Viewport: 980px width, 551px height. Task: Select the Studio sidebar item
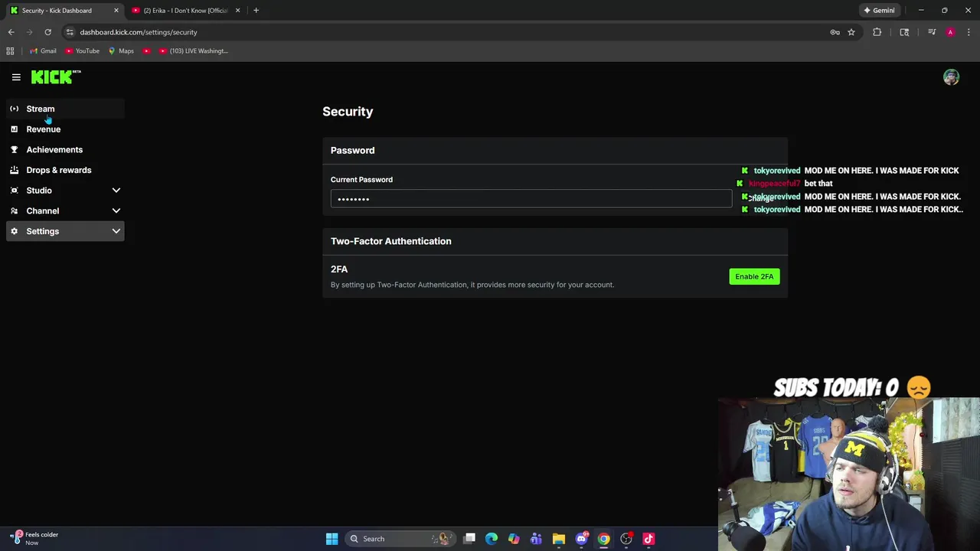(65, 191)
